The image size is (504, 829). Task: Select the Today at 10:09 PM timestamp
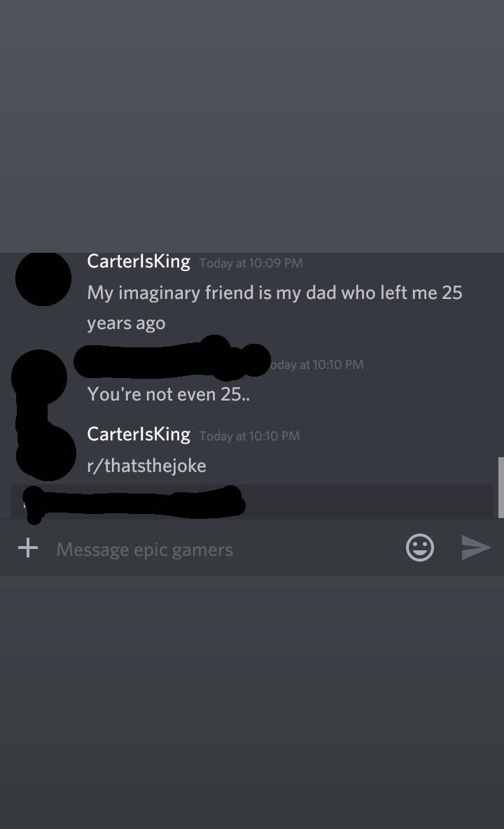tap(251, 263)
